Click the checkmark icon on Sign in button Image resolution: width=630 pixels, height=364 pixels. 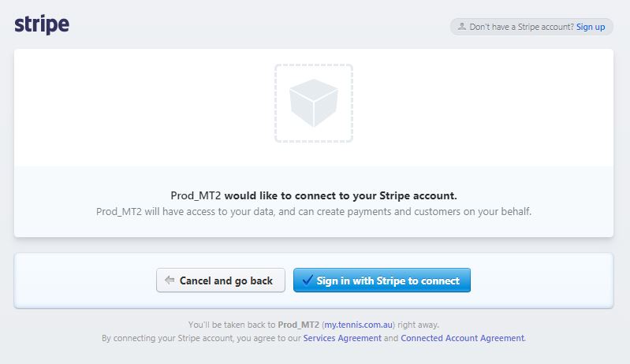click(308, 280)
